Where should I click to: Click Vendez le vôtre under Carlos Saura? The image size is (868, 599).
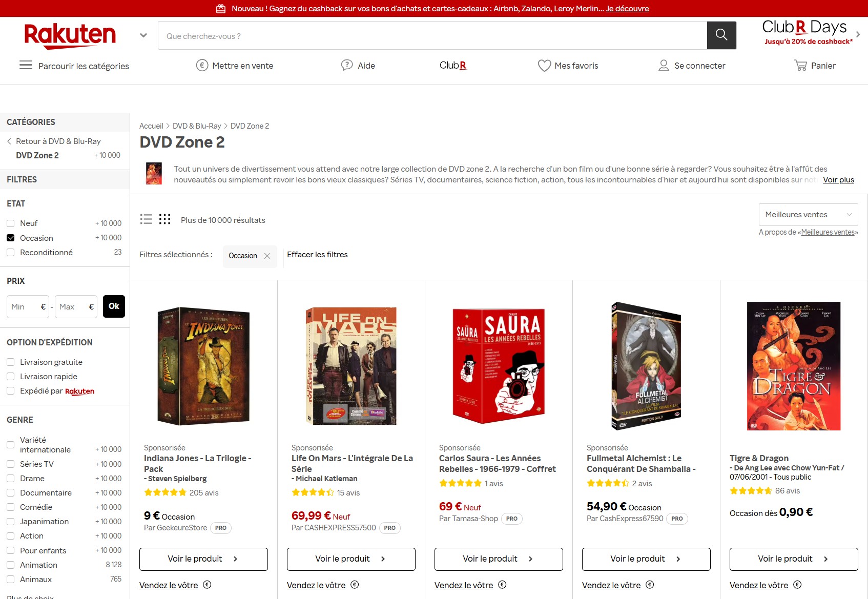click(464, 585)
